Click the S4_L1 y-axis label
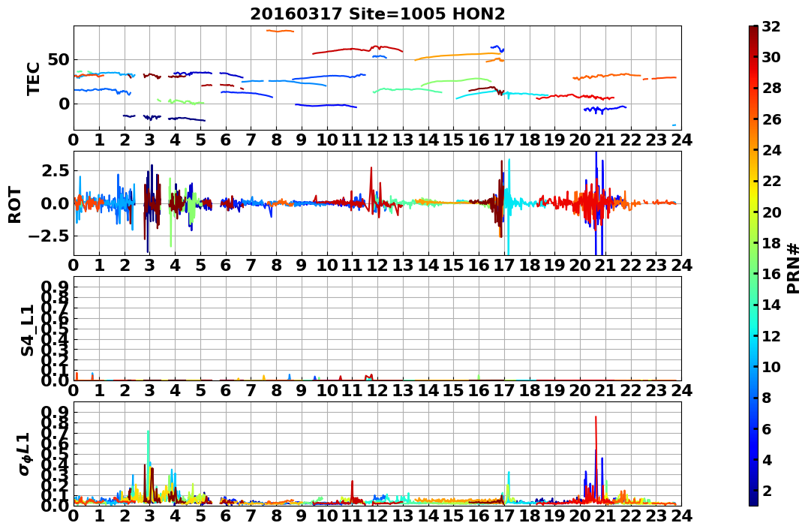This screenshot has height=532, width=808. 27,330
